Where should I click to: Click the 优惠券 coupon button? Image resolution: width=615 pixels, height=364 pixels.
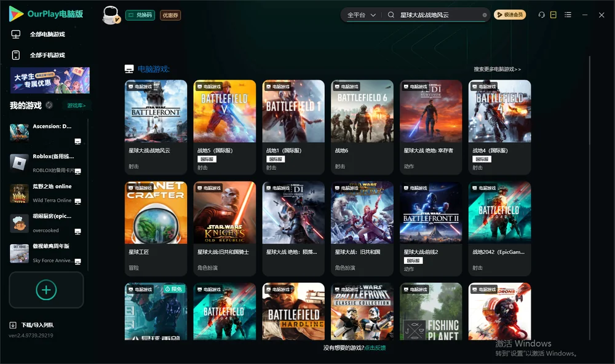coord(170,15)
